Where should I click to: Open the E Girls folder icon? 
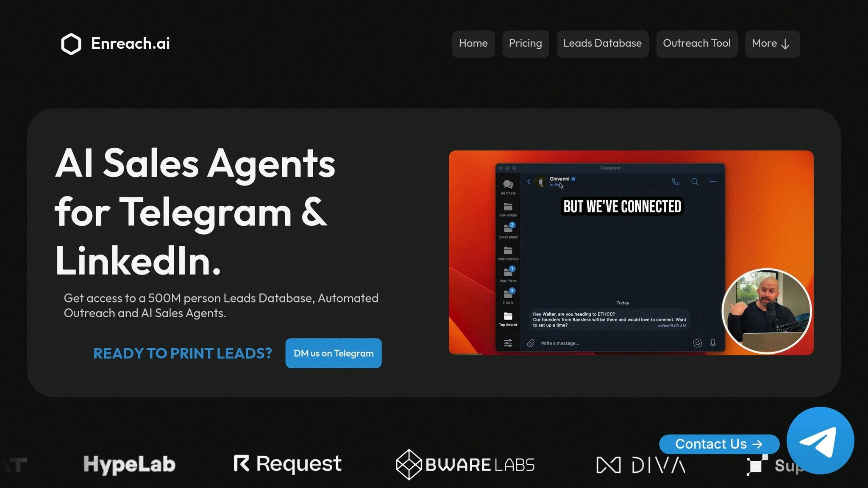(x=508, y=294)
